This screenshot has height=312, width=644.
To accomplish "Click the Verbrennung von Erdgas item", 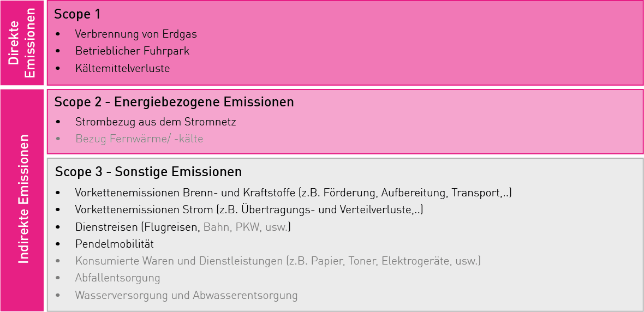I will [136, 34].
